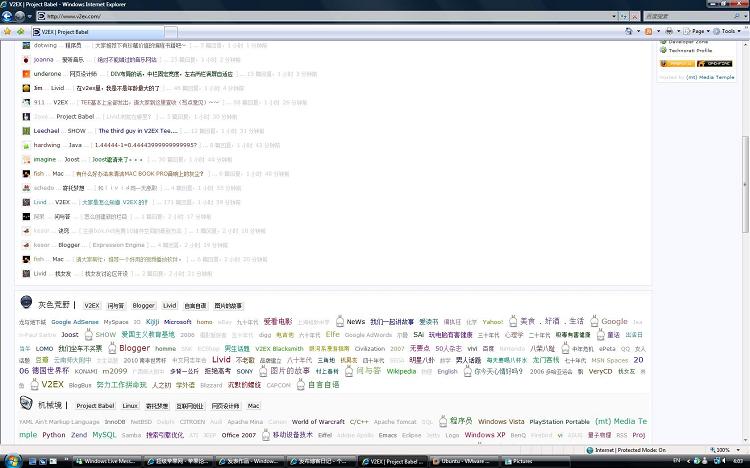Click the IE back navigation button
The image size is (750, 468).
click(8, 16)
